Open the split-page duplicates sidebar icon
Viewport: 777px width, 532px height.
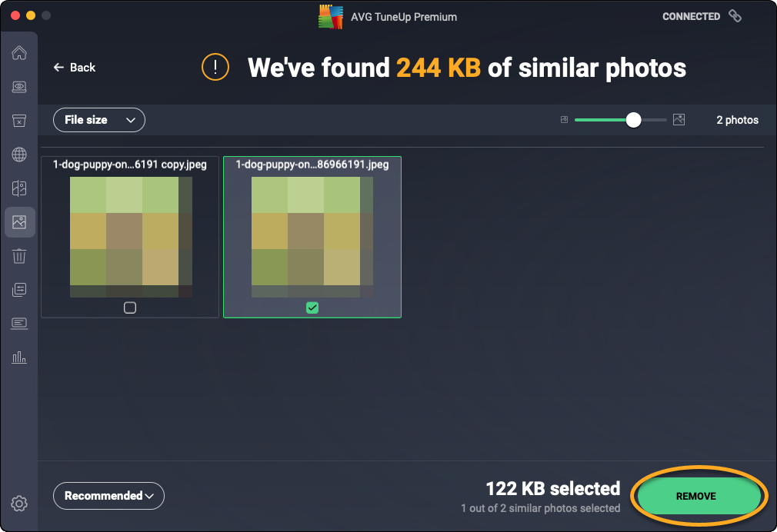19,188
